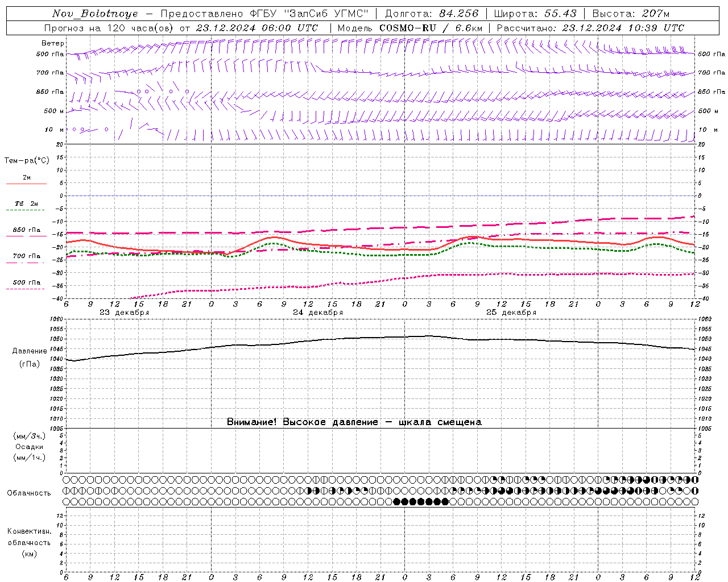This screenshot has height=582, width=728.
Task: Select the '(гПа)' unit under Давление
Action: (30, 364)
